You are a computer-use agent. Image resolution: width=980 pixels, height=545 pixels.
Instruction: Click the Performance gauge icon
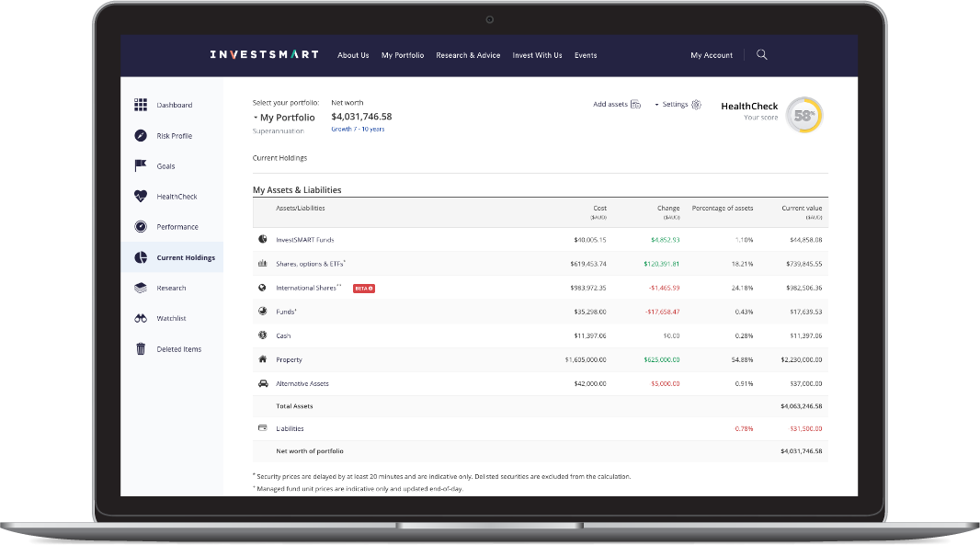tap(141, 226)
